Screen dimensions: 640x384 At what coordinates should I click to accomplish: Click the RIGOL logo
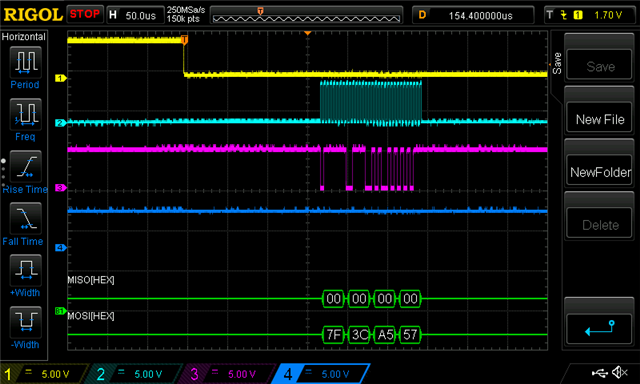tap(33, 15)
